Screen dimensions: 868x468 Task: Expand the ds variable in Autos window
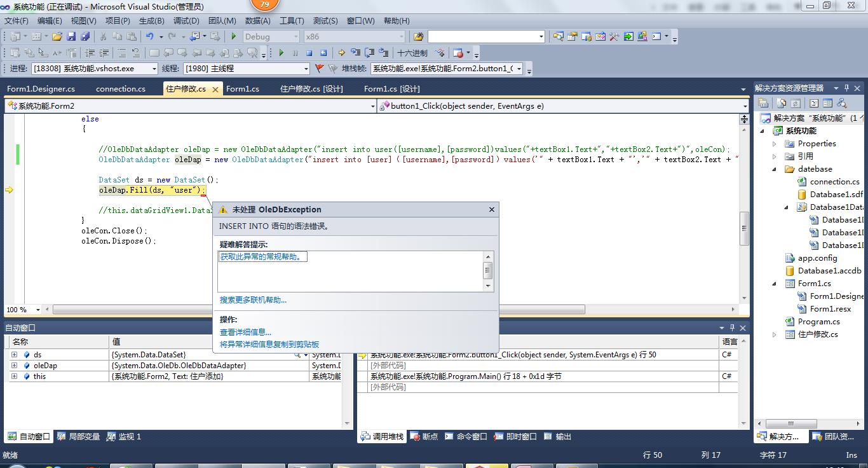14,355
